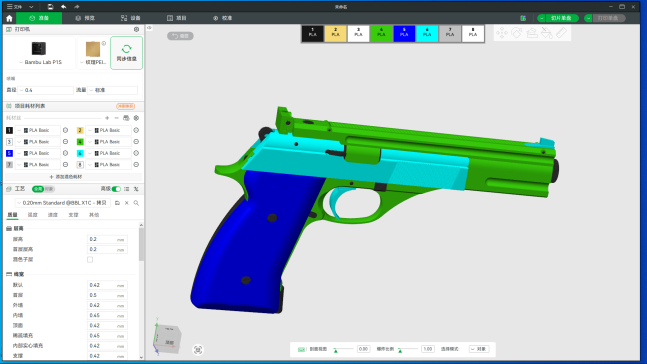647x364 pixels.
Task: Edit filament 2 preset settings
Action: [x=136, y=130]
